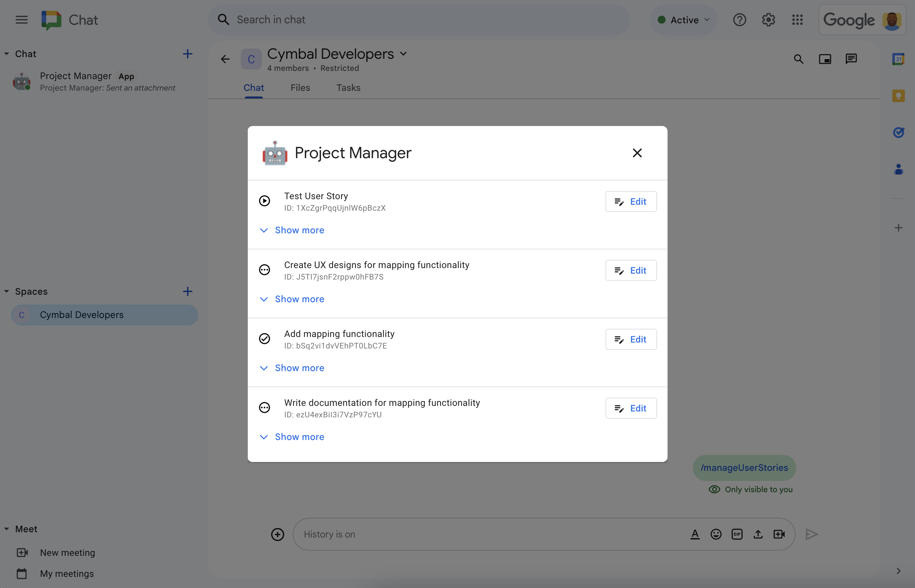Viewport: 915px width, 588px height.
Task: Click the completed status icon for Add mapping functionality
Action: (x=266, y=339)
